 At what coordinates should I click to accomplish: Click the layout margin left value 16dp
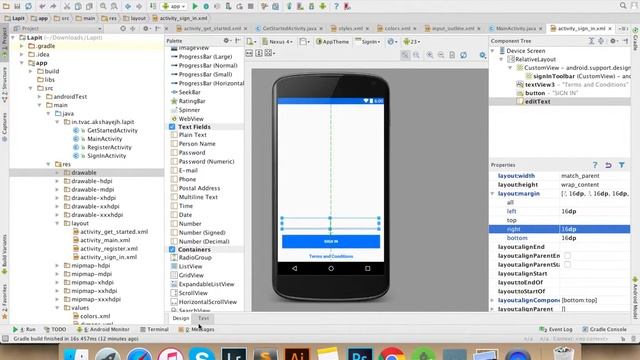click(x=595, y=211)
